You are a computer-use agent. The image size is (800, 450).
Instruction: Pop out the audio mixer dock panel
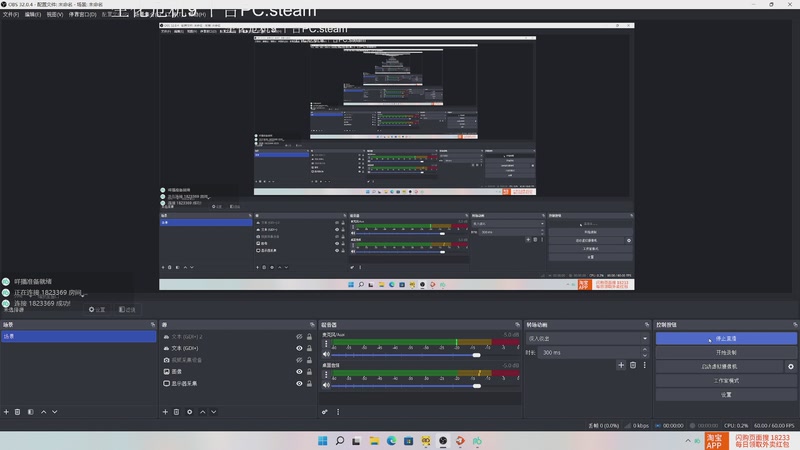click(517, 324)
